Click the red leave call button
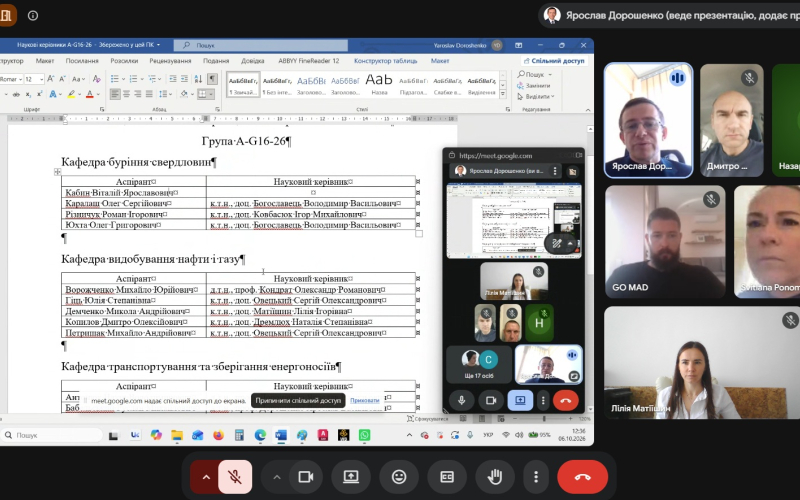The height and width of the screenshot is (500, 800). (582, 477)
